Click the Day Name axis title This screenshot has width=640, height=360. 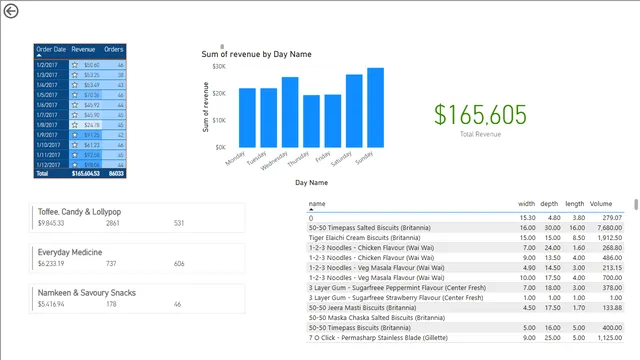pos(311,182)
